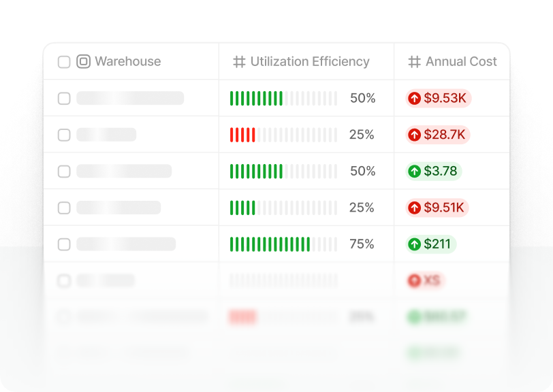Image resolution: width=553 pixels, height=392 pixels.
Task: Click warehouse name placeholder in first row
Action: click(130, 99)
